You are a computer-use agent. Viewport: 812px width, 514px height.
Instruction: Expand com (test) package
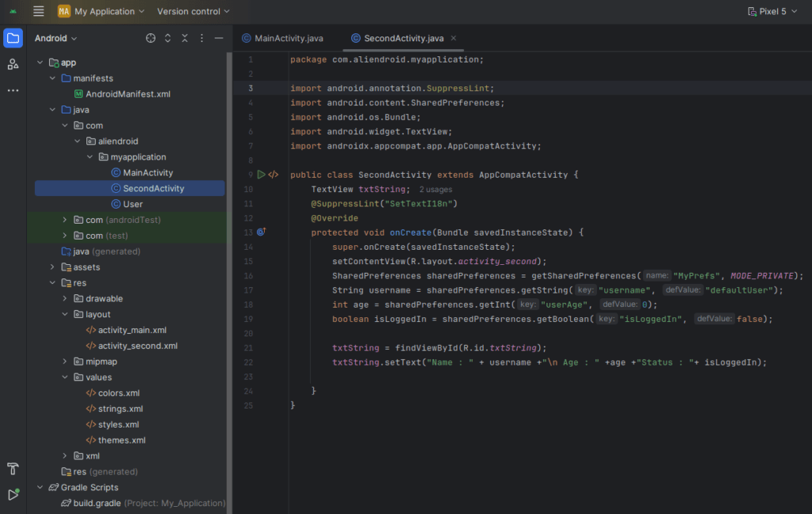coord(65,236)
